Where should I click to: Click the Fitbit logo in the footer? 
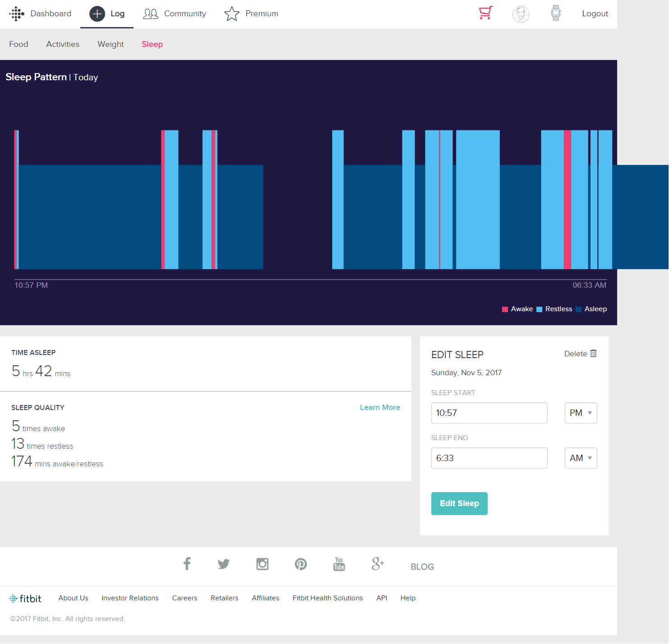coord(25,598)
